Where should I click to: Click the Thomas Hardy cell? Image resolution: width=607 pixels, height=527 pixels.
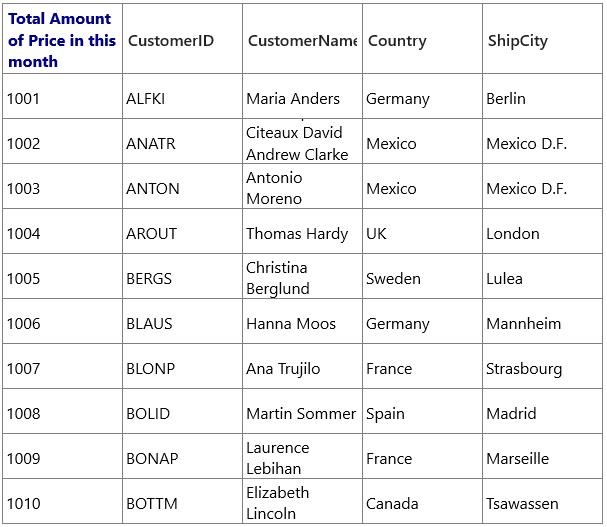click(x=302, y=231)
